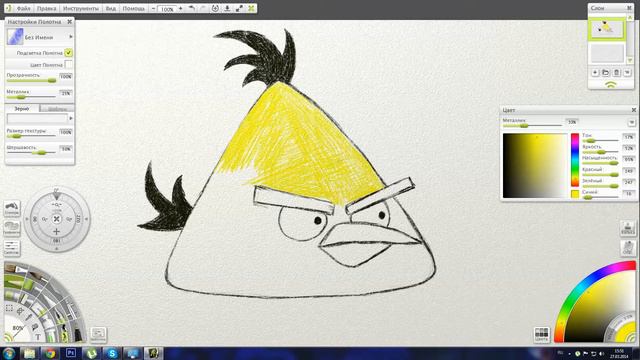Click the plus inside the canvas positioner

tap(56, 231)
